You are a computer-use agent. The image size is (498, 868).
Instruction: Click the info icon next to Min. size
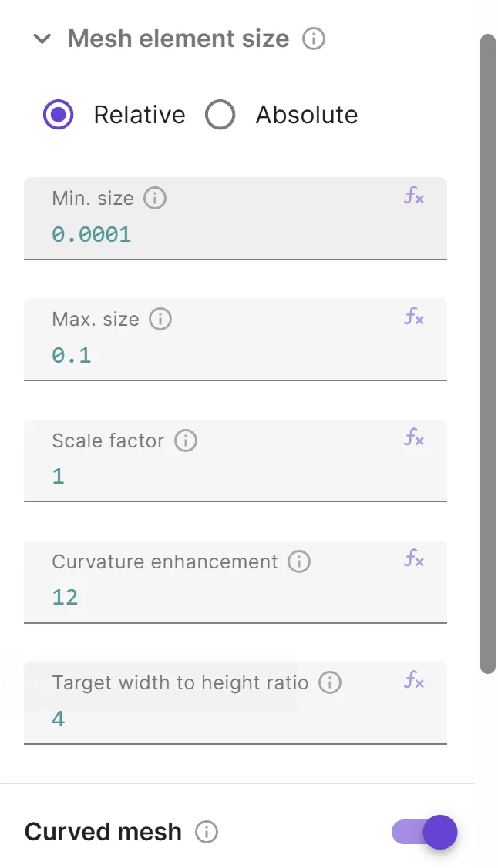154,198
